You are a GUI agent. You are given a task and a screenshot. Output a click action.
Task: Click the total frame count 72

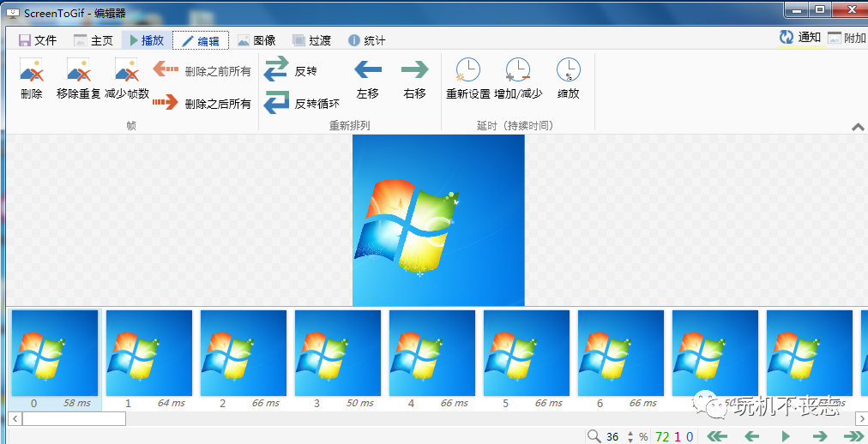coord(662,437)
